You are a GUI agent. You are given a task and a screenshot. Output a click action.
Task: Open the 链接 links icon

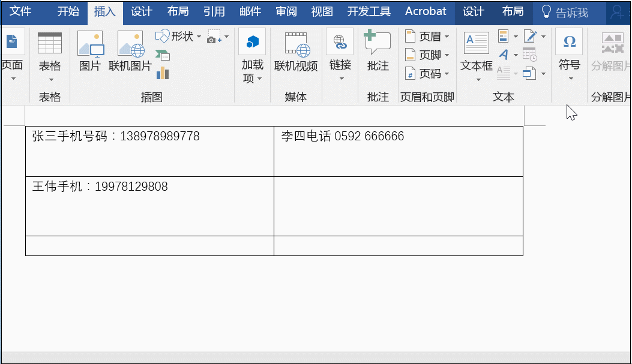340,41
